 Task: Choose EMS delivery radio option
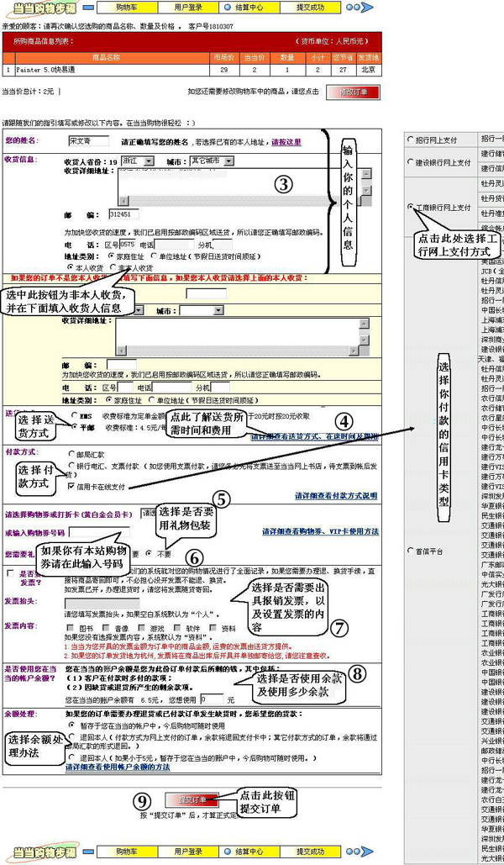click(x=72, y=414)
